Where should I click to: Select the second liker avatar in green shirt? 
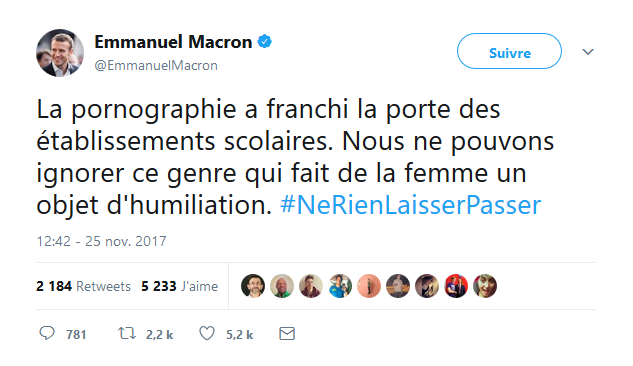(x=282, y=286)
